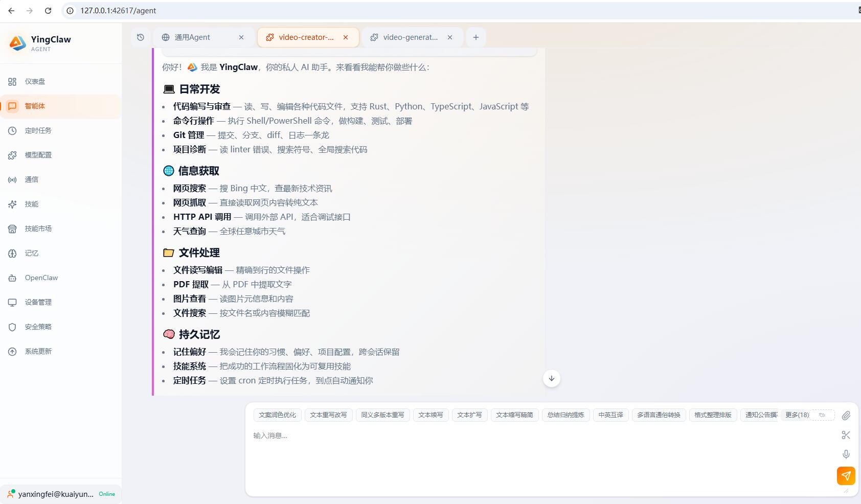Open 安全策略 security policy

[60, 327]
